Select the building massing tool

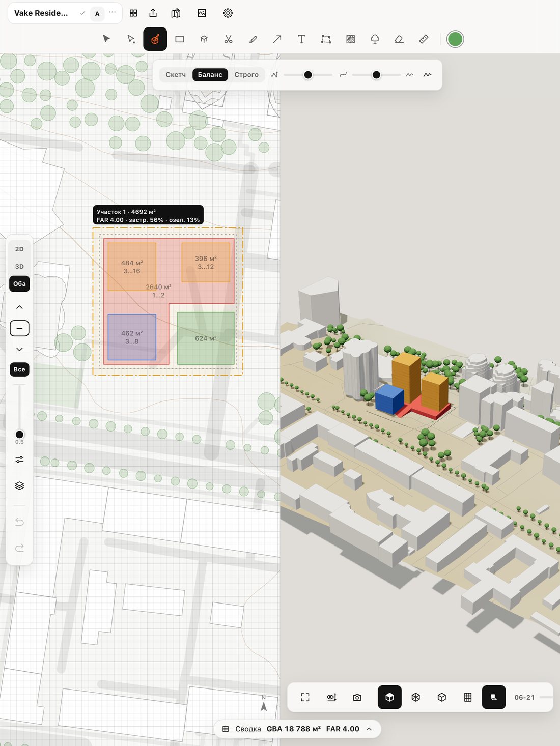(155, 39)
